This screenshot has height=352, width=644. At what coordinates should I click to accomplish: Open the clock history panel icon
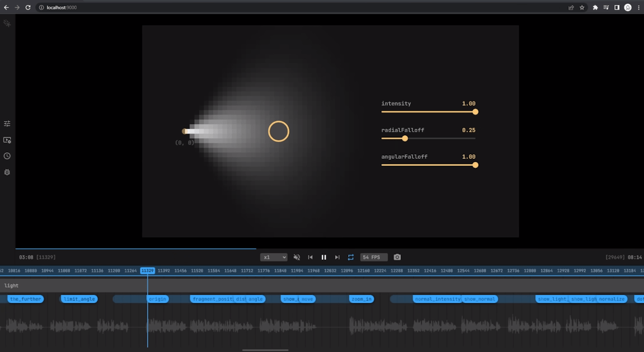tap(7, 156)
